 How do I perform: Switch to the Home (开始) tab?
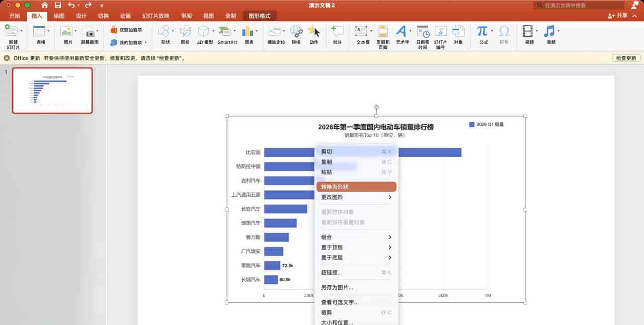tap(15, 16)
